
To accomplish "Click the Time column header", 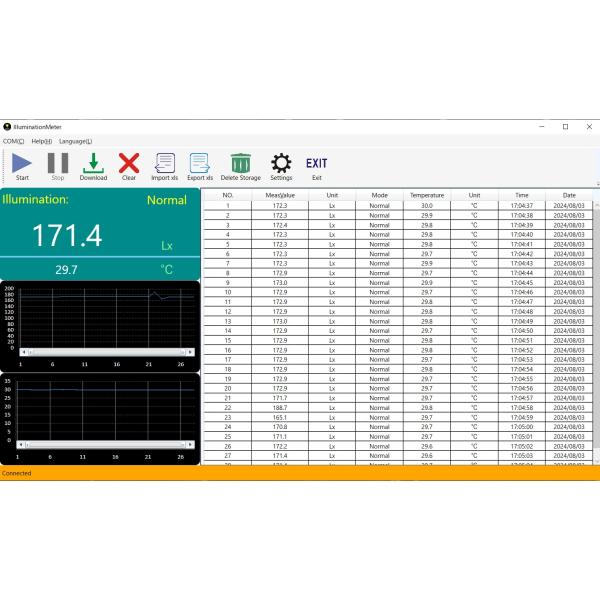I will click(522, 195).
